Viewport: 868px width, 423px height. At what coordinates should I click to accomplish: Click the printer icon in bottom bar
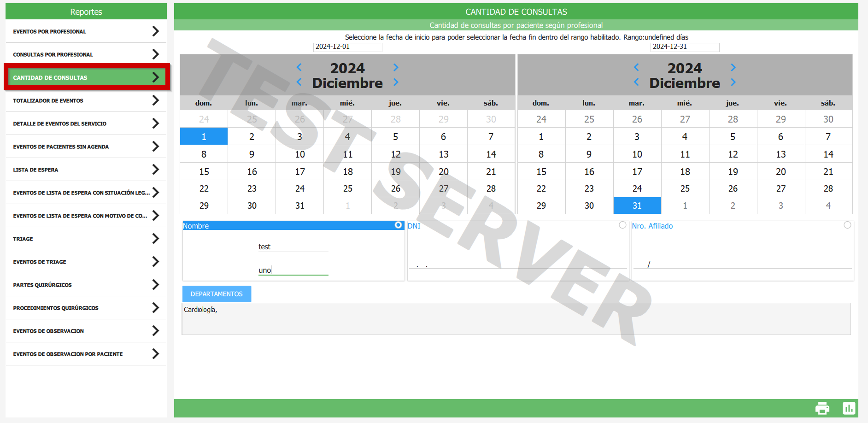822,408
